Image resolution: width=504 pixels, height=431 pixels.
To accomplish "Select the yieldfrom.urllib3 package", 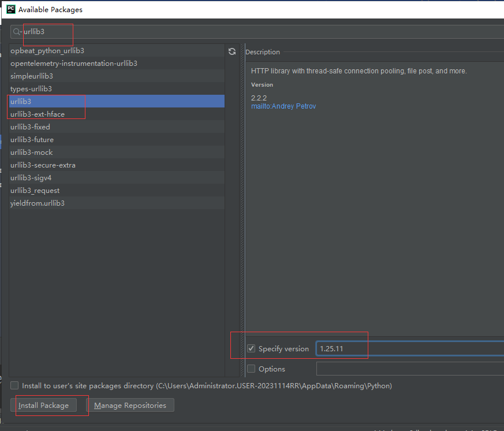I will coord(117,203).
